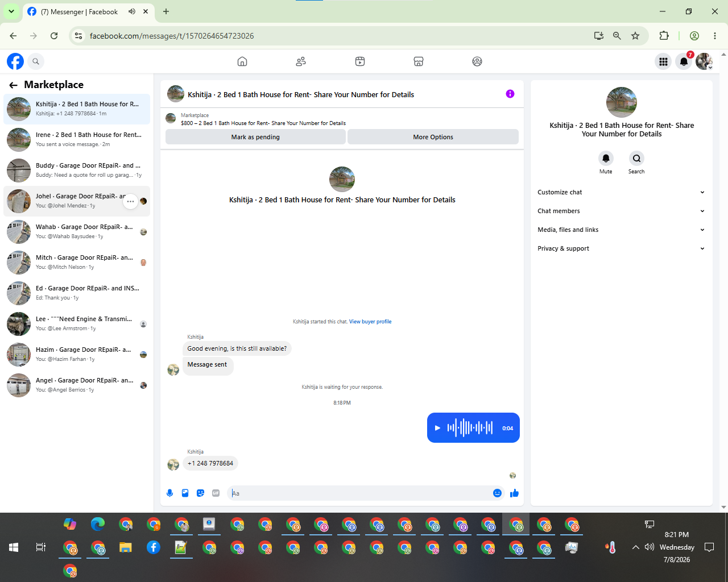Reload the page in Chrome
The height and width of the screenshot is (582, 728).
pyautogui.click(x=54, y=36)
